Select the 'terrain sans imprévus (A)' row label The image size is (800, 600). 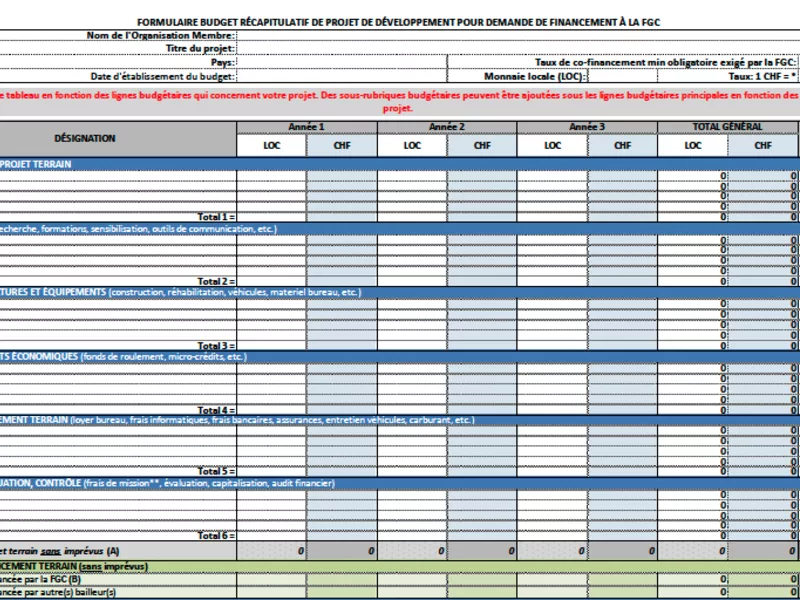(x=60, y=552)
